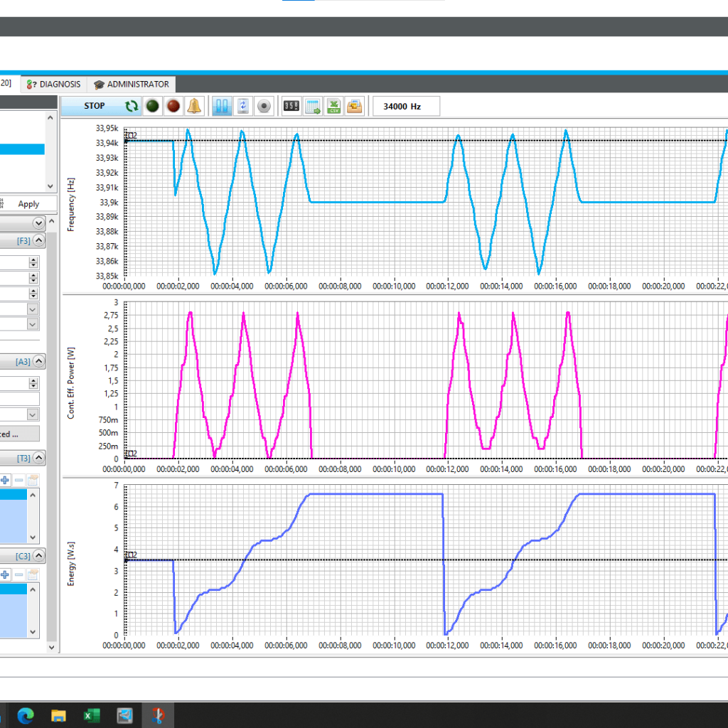The width and height of the screenshot is (728, 728).
Task: Open the envelope app icon in taskbar
Action: point(125,715)
